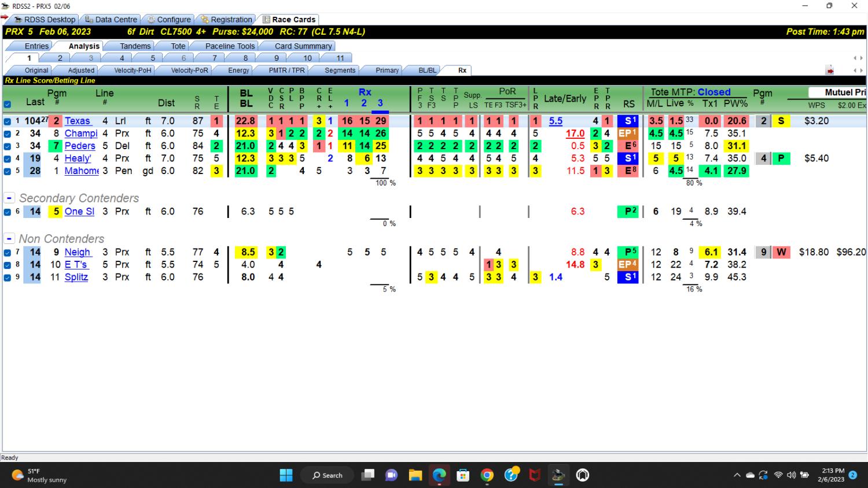Click the green BL 21.0 cell for Peders
Image resolution: width=868 pixels, height=488 pixels.
point(246,146)
